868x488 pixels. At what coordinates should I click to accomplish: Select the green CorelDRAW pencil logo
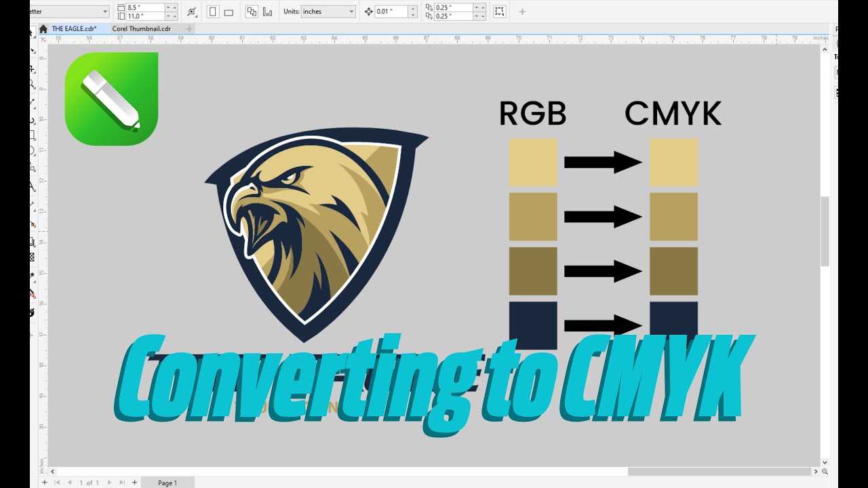112,99
